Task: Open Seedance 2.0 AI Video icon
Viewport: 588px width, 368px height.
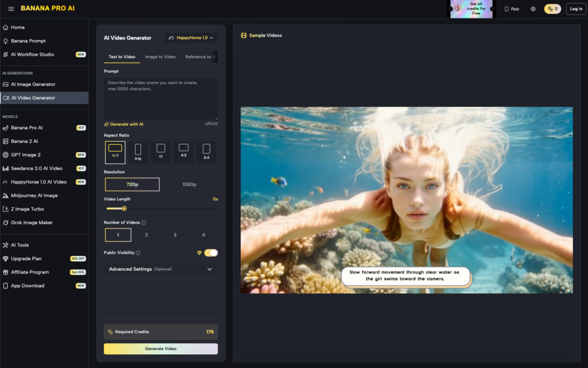Action: [x=6, y=168]
